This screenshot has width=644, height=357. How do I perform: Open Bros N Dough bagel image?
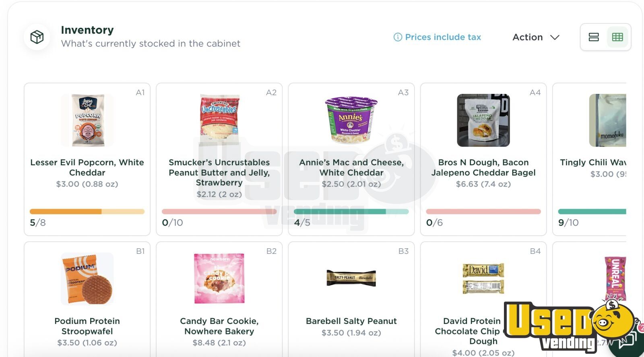click(x=483, y=120)
